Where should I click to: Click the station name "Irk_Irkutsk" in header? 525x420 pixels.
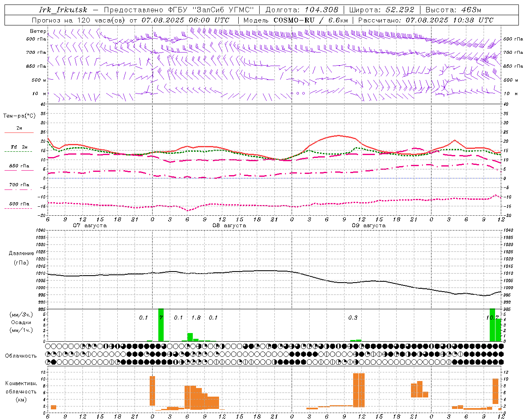click(x=63, y=10)
